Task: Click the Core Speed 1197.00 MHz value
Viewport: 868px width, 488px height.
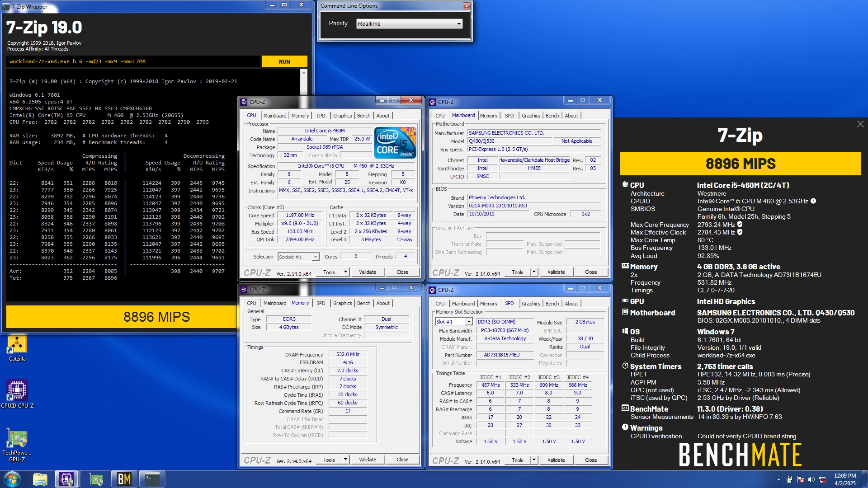Action: coord(300,215)
